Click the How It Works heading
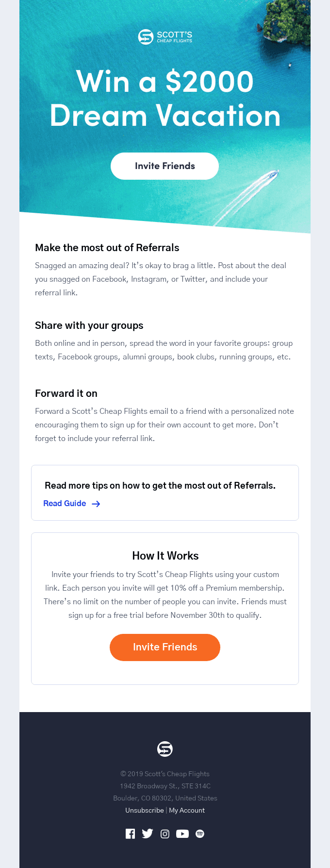This screenshot has width=330, height=868. (165, 556)
